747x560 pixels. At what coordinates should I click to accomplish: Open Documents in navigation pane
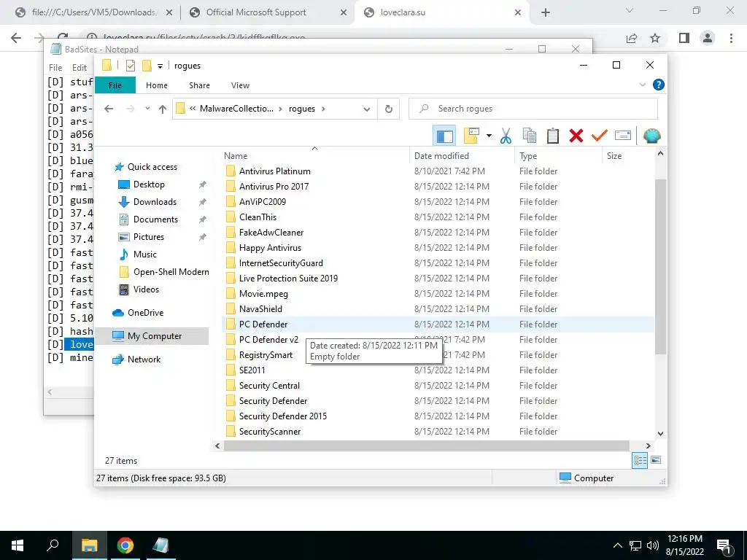pyautogui.click(x=155, y=219)
